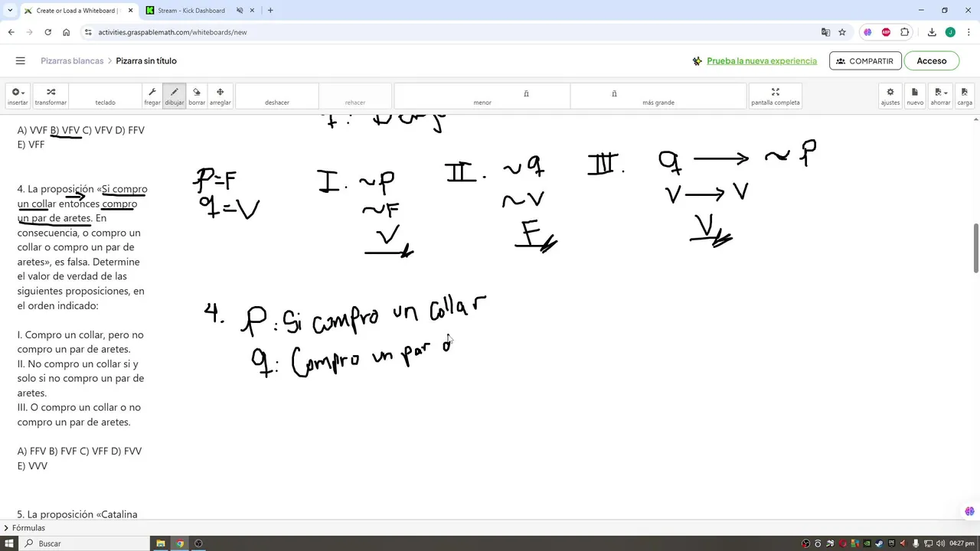This screenshot has width=980, height=551.
Task: Click the text 'I. Compro un collar, pero no'
Action: click(x=80, y=334)
